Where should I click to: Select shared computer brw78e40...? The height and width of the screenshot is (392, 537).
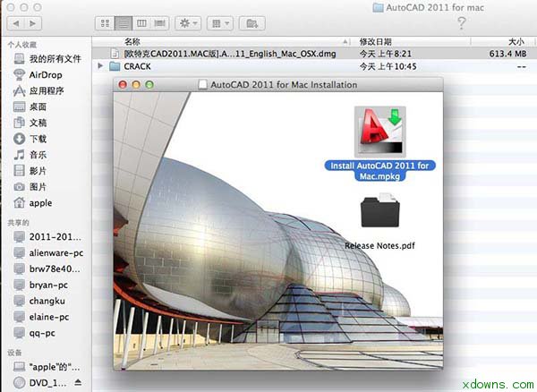coord(47,269)
